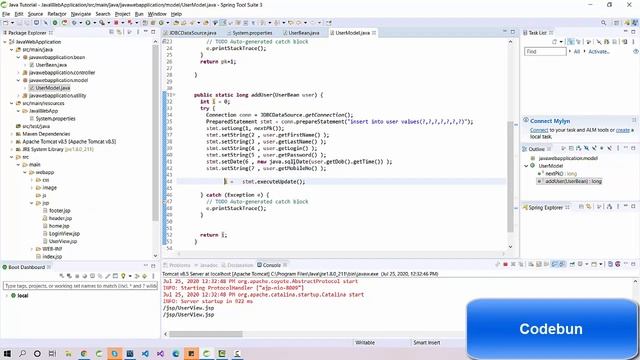Screen dimensions: 640x360
Task: Click the create link in Connect Mylyn
Action: pyautogui.click(x=622, y=130)
